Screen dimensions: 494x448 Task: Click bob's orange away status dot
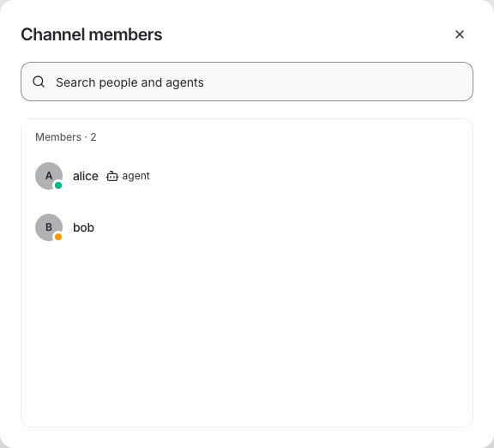[58, 237]
